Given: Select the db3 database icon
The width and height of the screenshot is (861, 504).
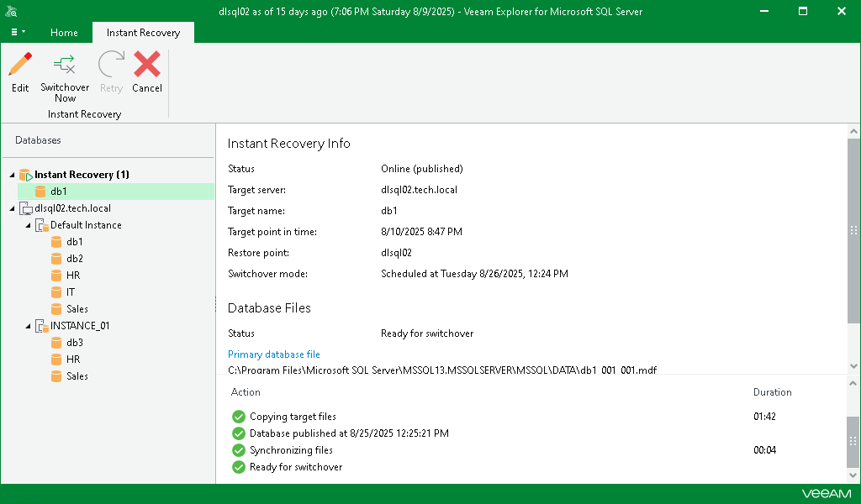Looking at the screenshot, I should 56,343.
